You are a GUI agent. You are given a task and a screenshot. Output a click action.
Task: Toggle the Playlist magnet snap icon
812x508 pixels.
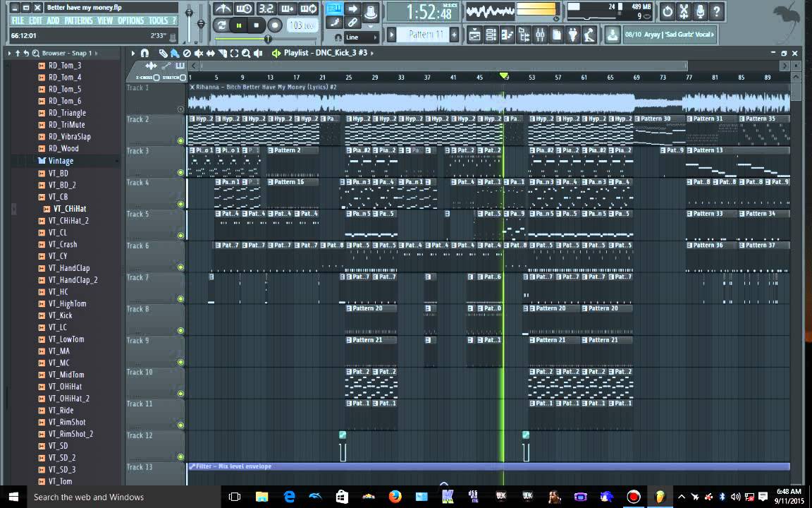point(144,53)
